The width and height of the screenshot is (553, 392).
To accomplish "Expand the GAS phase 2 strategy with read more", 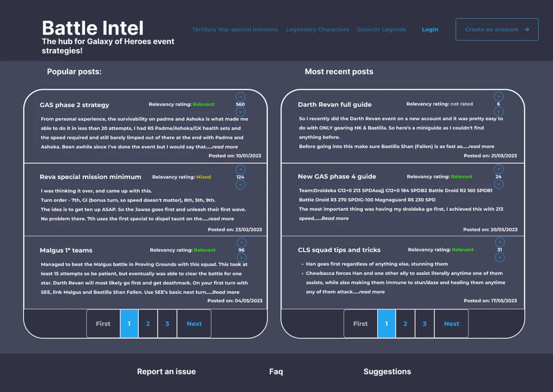I will pyautogui.click(x=225, y=146).
